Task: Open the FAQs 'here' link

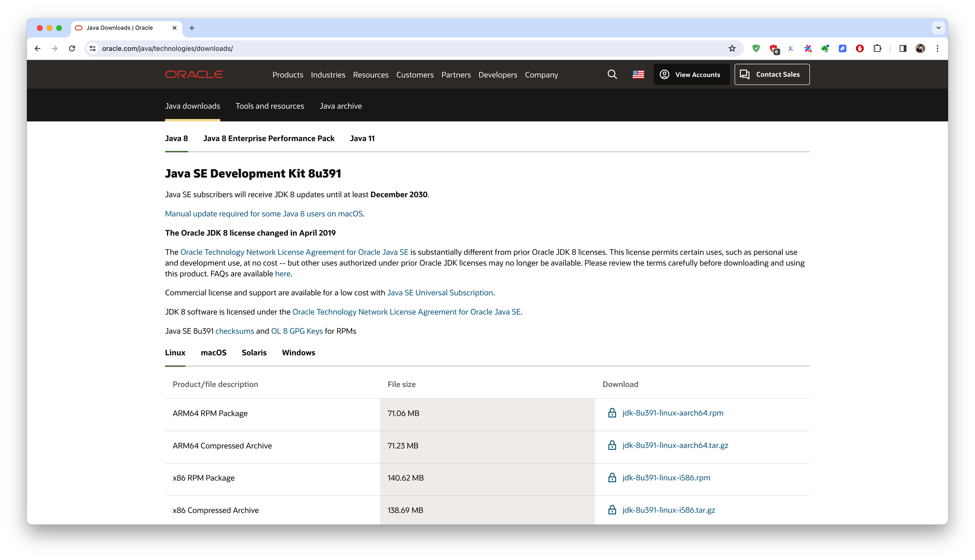Action: tap(283, 274)
